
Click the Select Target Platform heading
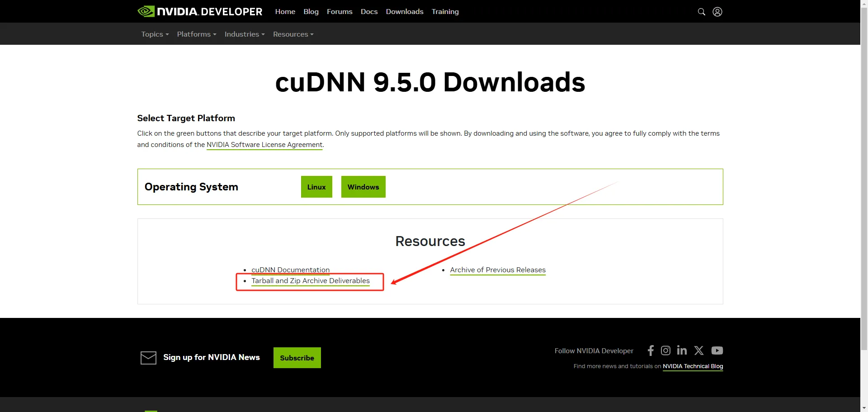tap(186, 118)
